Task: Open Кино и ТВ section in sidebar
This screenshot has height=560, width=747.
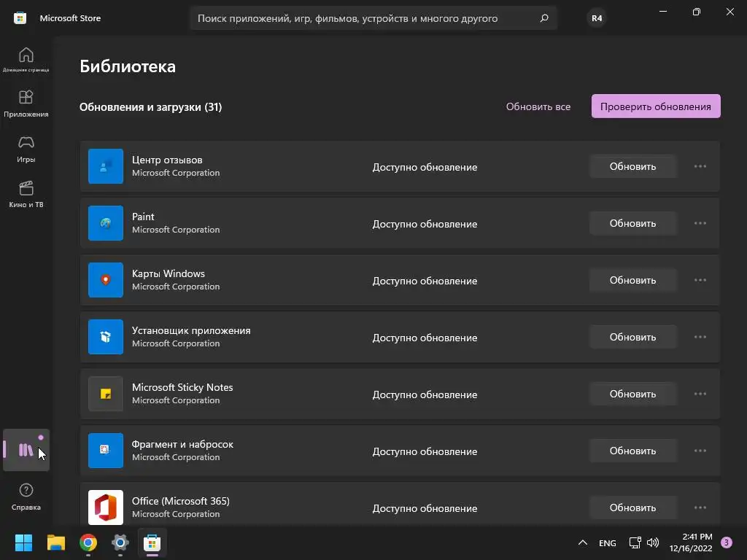Action: 26,194
